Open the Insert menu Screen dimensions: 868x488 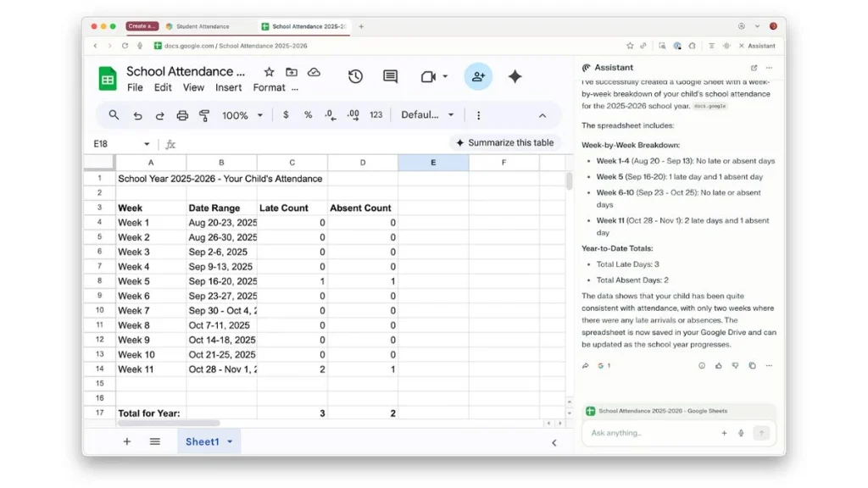tap(228, 87)
